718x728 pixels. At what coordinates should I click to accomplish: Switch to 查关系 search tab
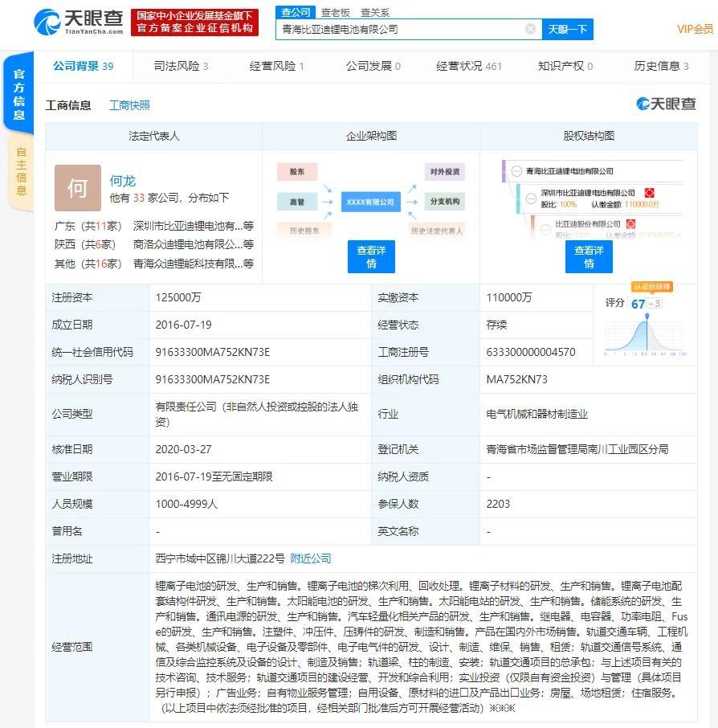coord(375,13)
